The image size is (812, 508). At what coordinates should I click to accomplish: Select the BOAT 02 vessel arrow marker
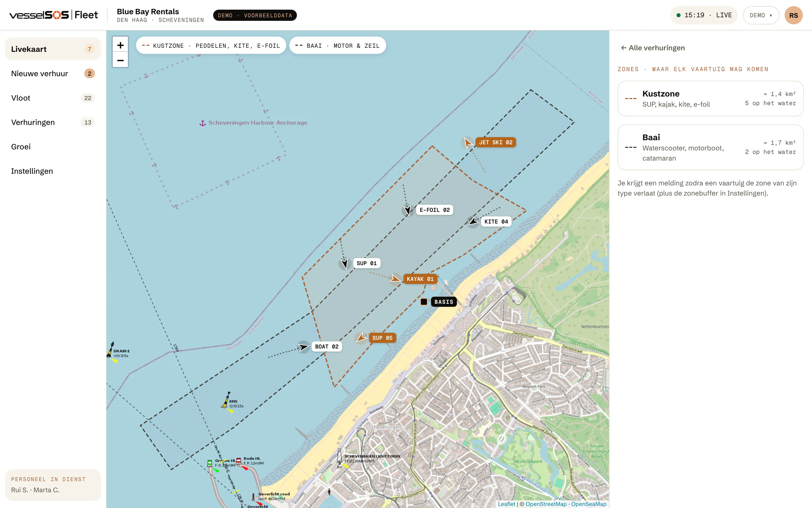coord(303,347)
